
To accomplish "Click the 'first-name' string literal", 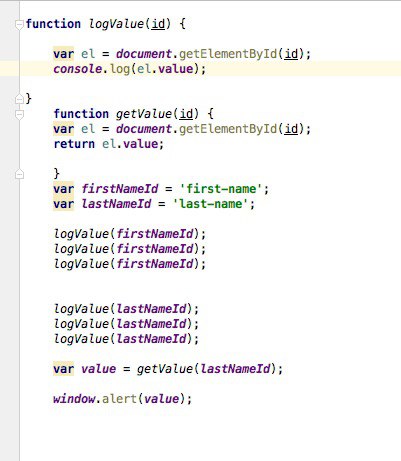I will point(221,189).
